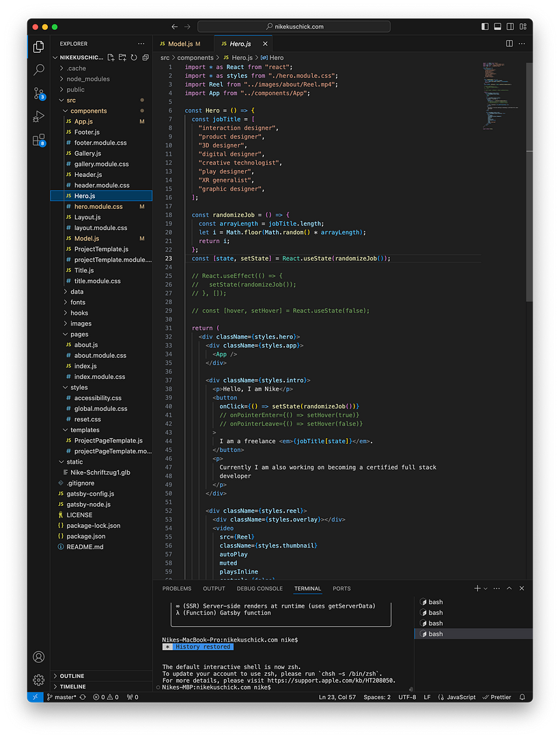Click the Prettier status bar item

496,697
